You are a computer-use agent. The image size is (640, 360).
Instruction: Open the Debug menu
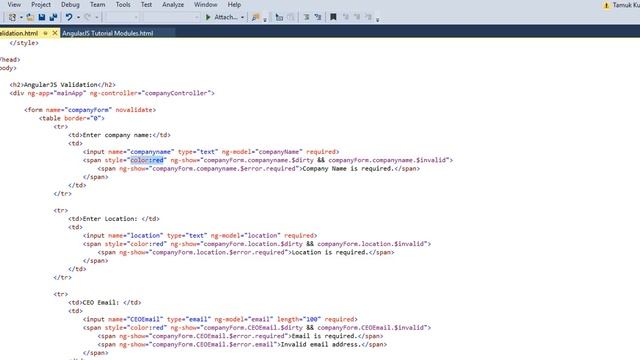70,4
